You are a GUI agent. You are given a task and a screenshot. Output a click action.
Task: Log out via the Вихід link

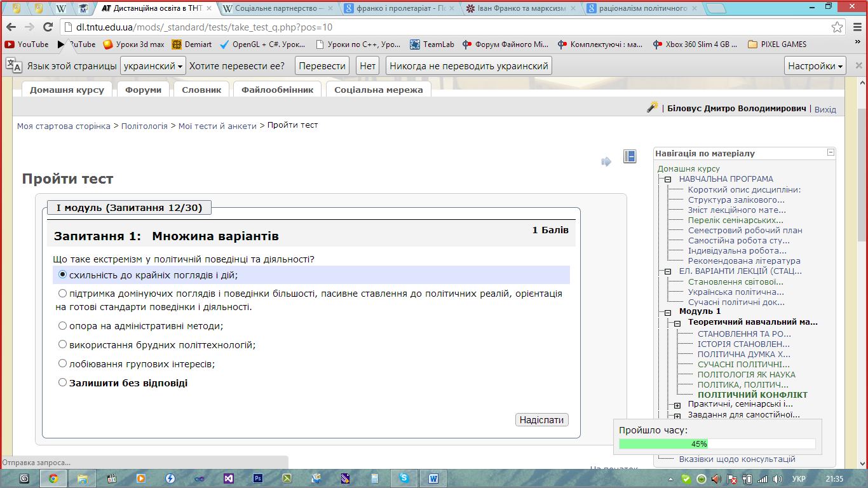[825, 109]
